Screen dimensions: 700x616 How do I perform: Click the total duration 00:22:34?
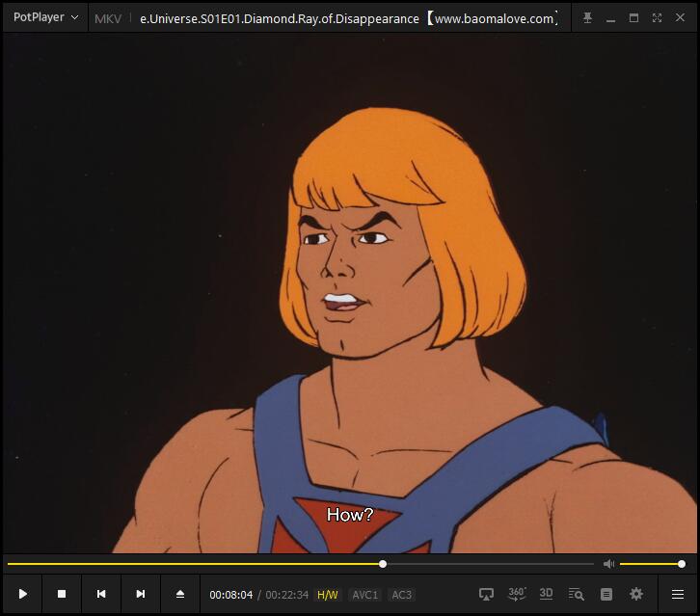click(x=286, y=595)
